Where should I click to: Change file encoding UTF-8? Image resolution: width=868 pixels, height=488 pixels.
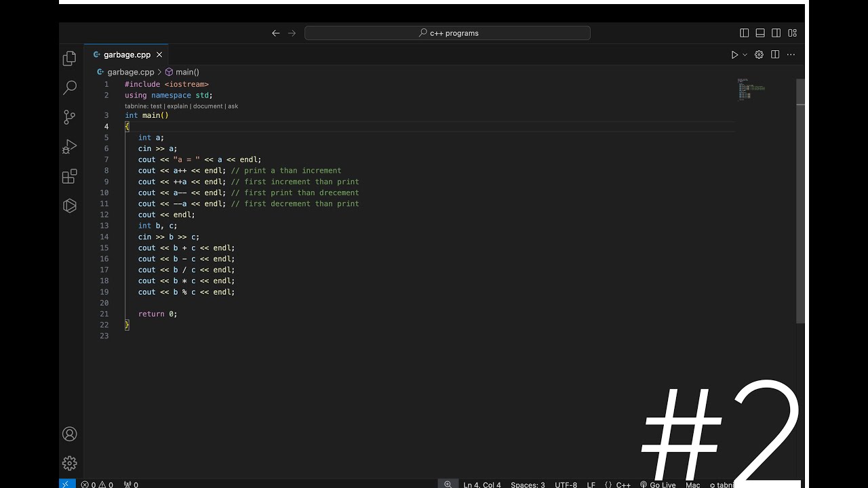[x=566, y=485]
